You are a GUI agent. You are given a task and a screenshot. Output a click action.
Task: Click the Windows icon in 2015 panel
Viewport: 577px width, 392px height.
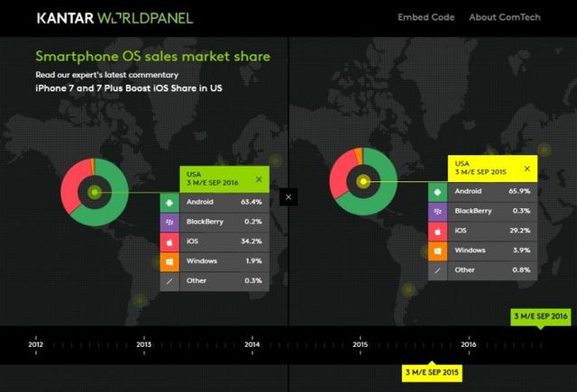[436, 252]
